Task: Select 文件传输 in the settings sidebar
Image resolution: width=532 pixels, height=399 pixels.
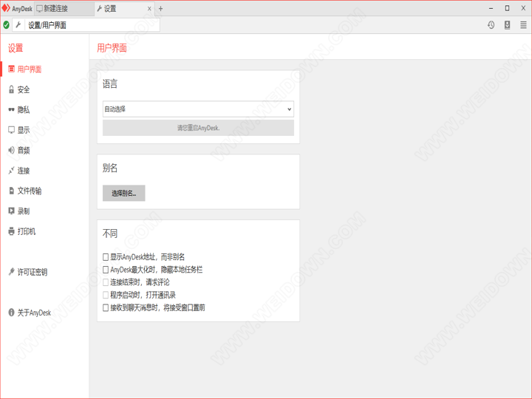Action: (x=30, y=191)
